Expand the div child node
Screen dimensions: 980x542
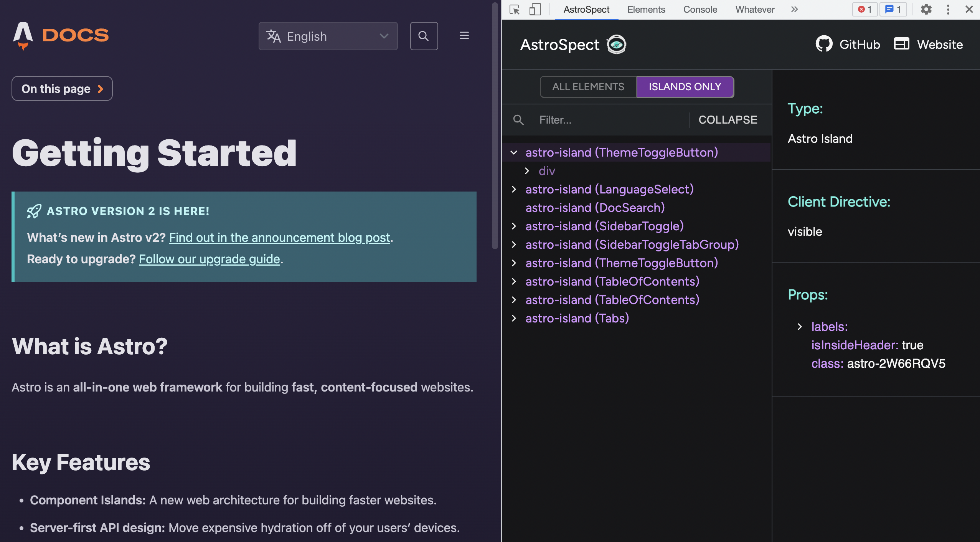(x=527, y=171)
